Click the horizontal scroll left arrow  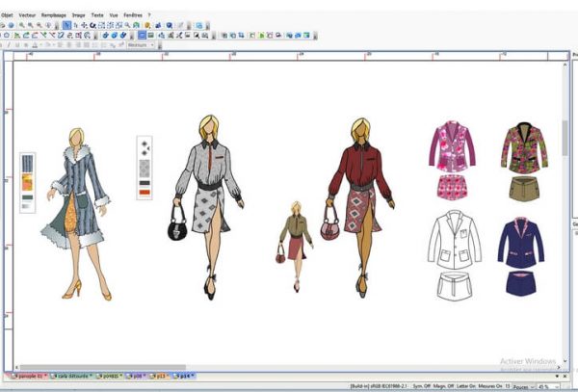16,367
